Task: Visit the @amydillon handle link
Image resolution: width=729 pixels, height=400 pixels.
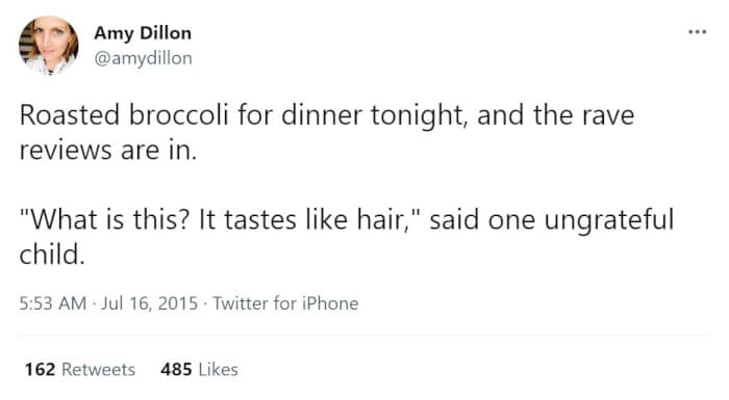Action: pyautogui.click(x=143, y=58)
